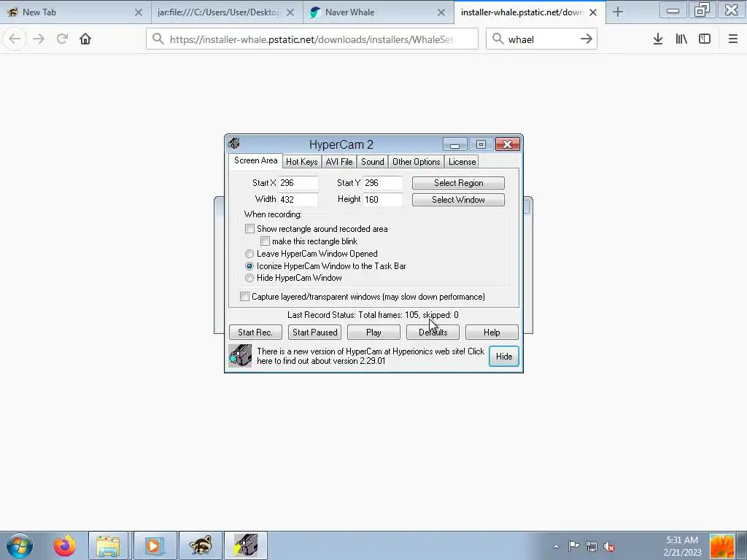Screen dimensions: 747x560
Task: Close the jar:file tab
Action: coord(290,12)
